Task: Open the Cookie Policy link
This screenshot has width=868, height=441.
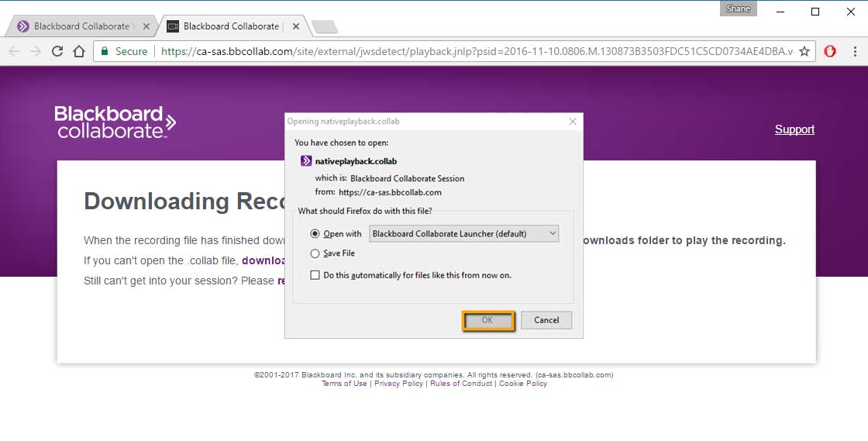Action: point(523,384)
